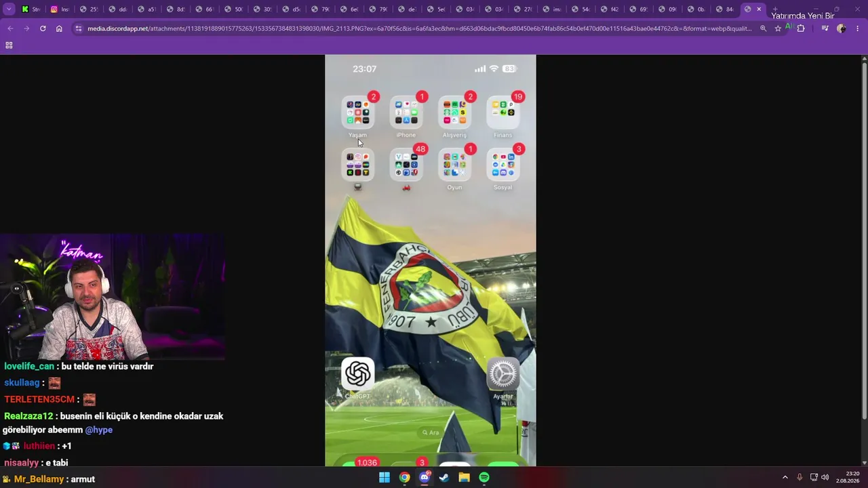868x488 pixels.
Task: Open the Extensions puzzle icon
Action: [x=801, y=28]
